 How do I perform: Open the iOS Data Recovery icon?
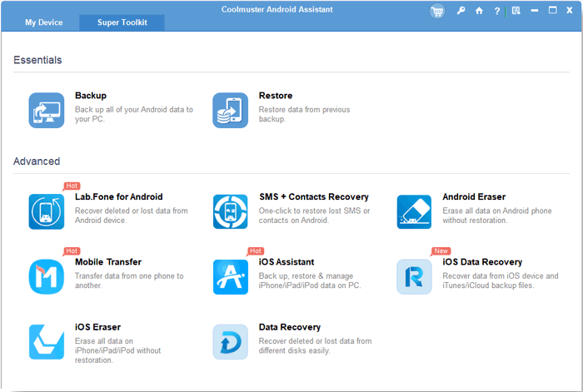point(414,276)
